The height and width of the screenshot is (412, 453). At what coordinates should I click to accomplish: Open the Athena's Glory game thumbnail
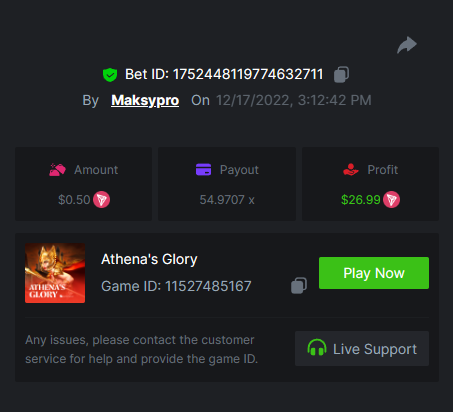(x=55, y=273)
